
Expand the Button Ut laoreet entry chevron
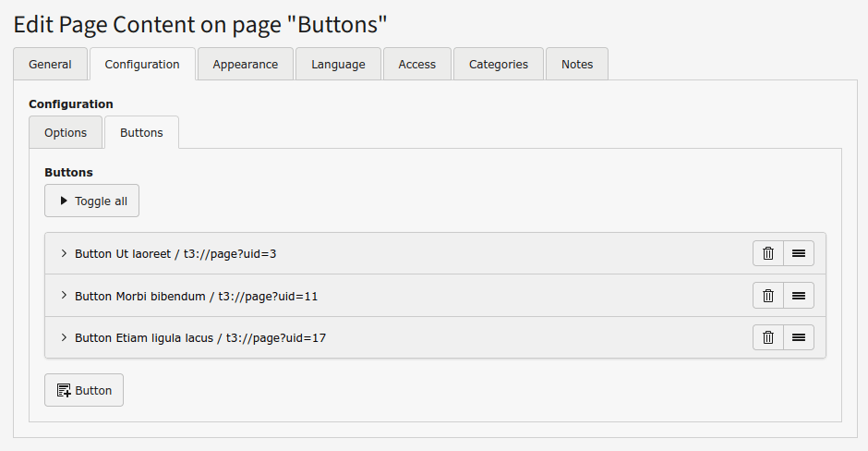[x=64, y=253]
